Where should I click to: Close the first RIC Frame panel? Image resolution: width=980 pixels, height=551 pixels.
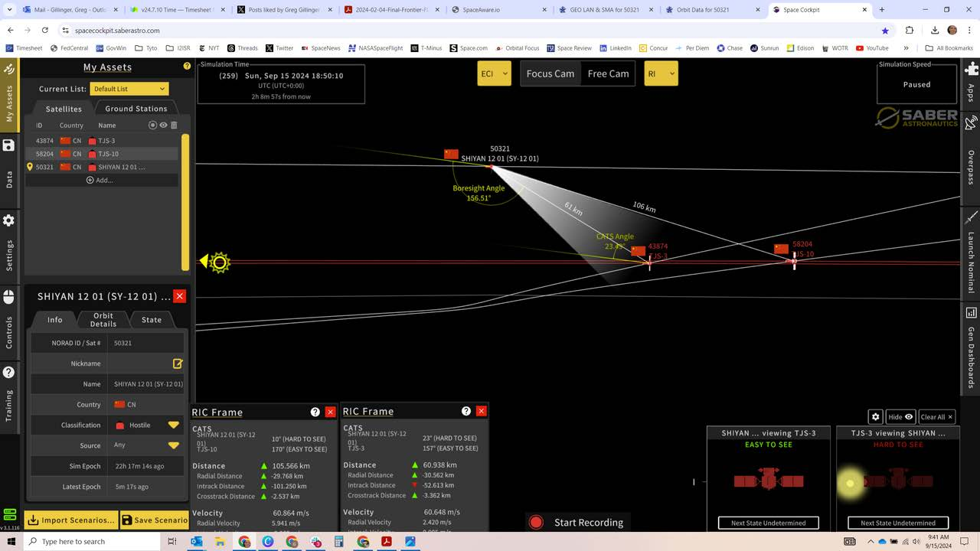pos(330,412)
